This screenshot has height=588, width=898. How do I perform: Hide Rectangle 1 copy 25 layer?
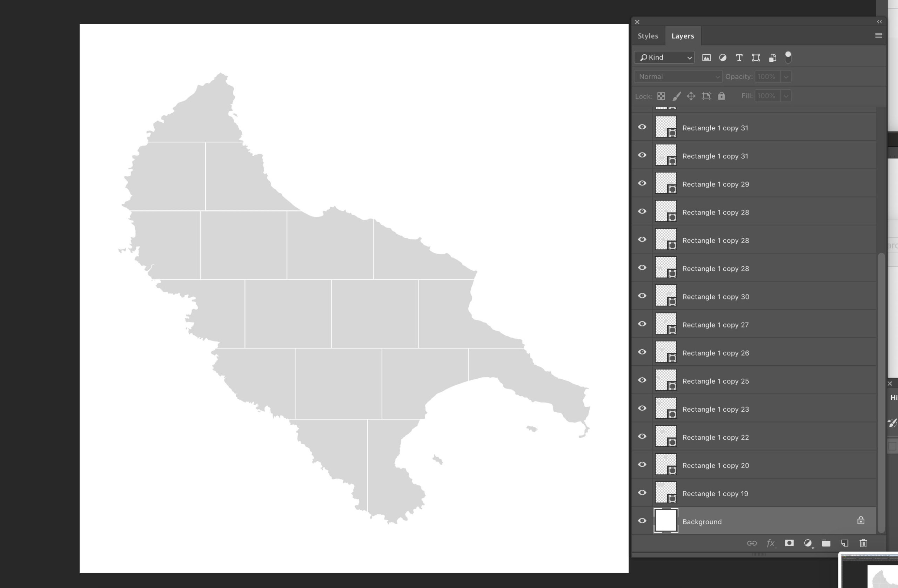tap(642, 380)
